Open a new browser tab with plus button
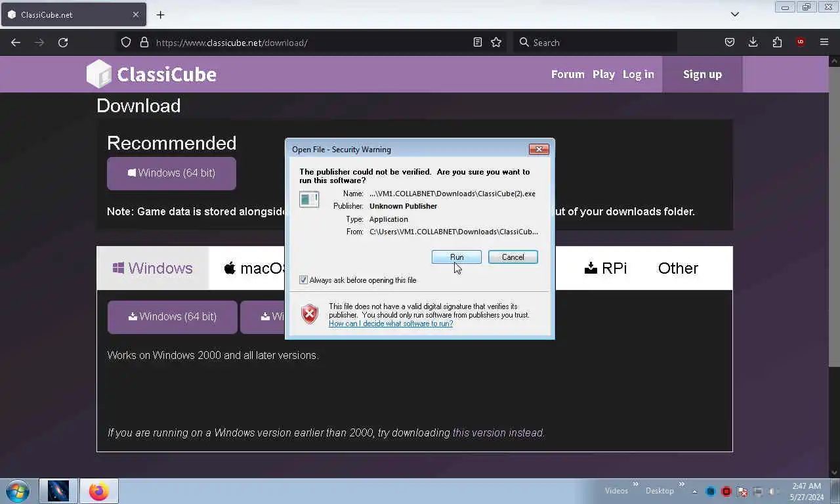The height and width of the screenshot is (504, 840). [x=160, y=14]
